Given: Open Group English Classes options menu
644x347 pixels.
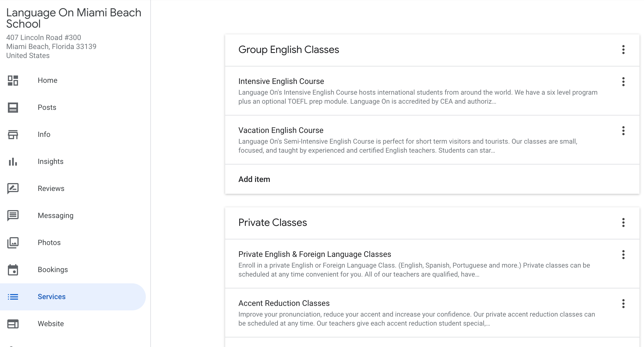Looking at the screenshot, I should pyautogui.click(x=623, y=50).
